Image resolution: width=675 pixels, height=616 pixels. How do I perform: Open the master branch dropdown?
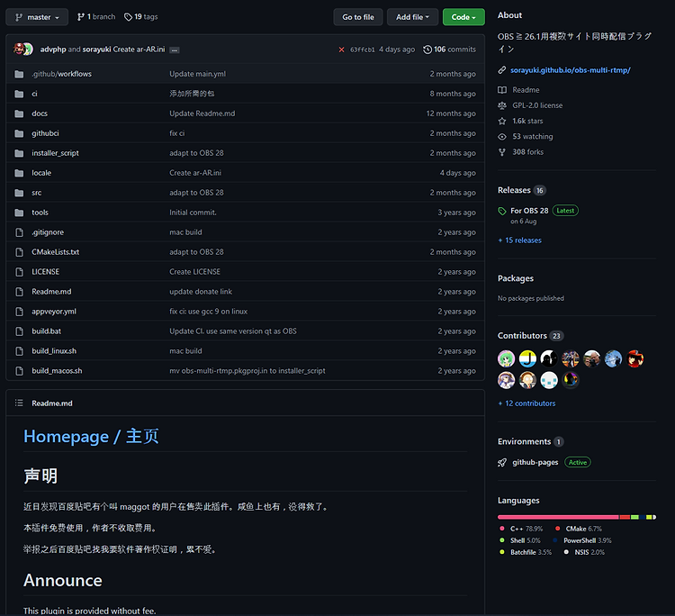point(37,17)
